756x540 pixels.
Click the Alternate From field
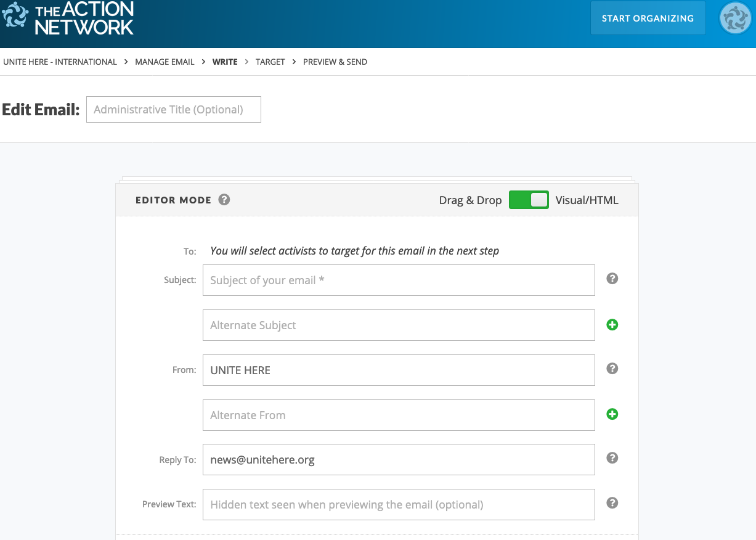click(399, 415)
